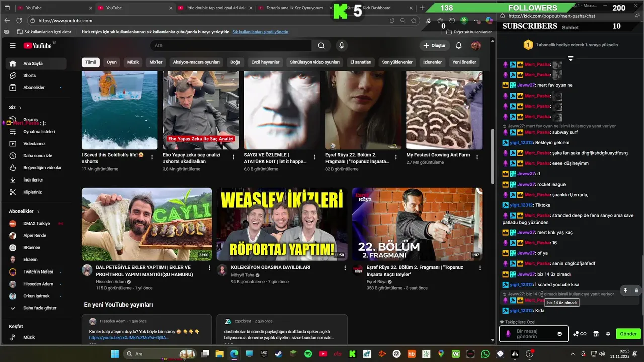Screen dimensions: 644x362
Task: Go back with browser back arrow
Action: click(7, 20)
